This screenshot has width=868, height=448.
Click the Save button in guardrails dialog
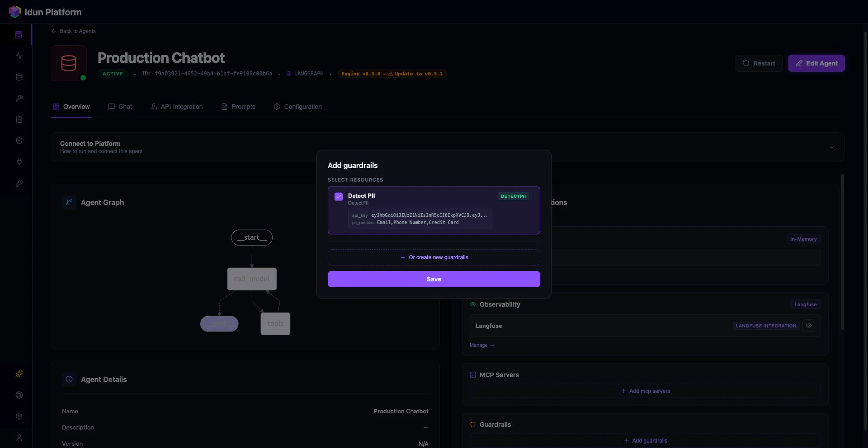tap(434, 279)
